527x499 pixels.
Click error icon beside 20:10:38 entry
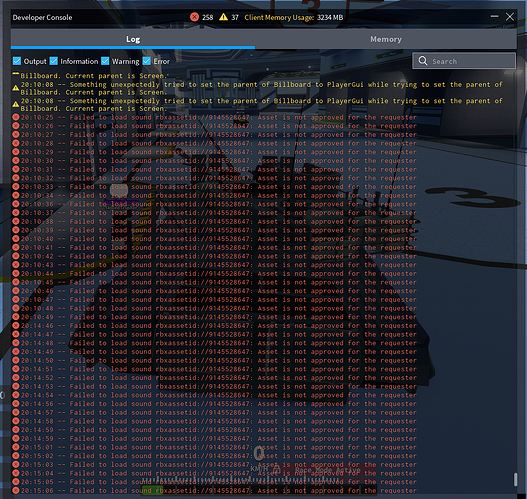pos(15,221)
